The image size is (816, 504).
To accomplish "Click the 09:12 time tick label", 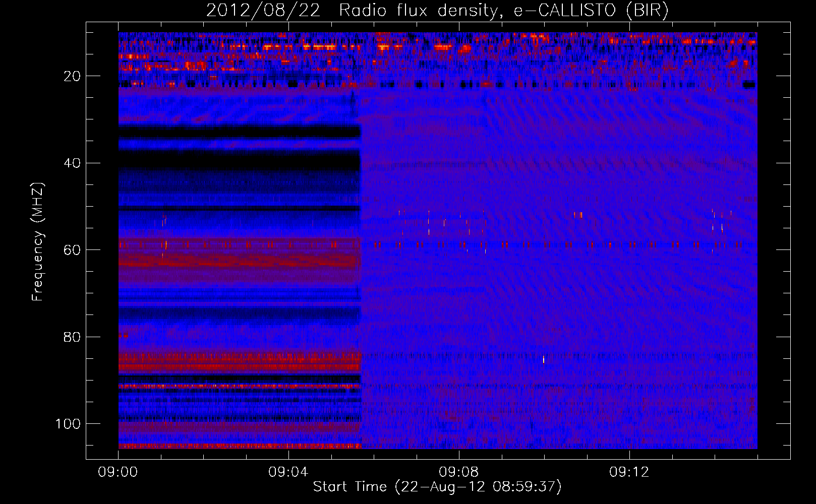I will (x=629, y=472).
